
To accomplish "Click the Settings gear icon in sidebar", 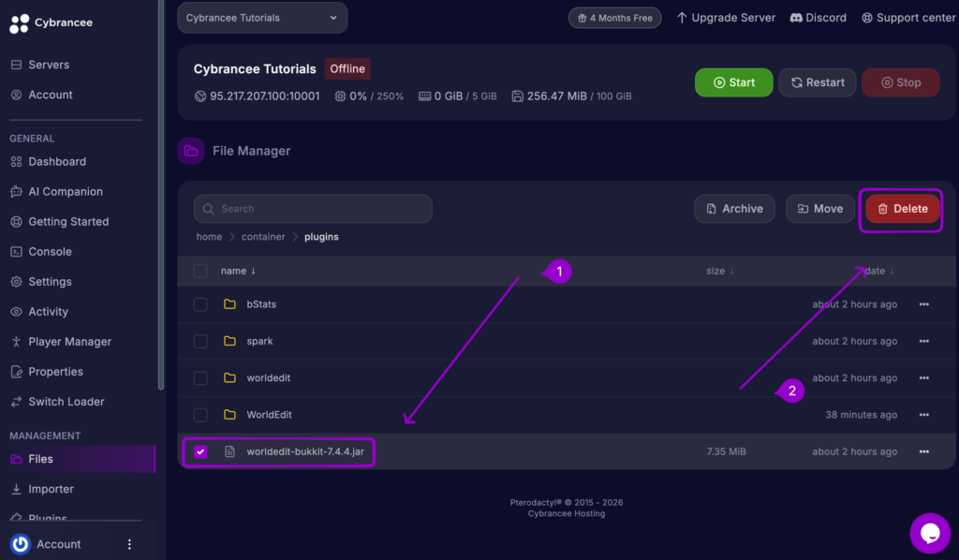I will pos(17,281).
